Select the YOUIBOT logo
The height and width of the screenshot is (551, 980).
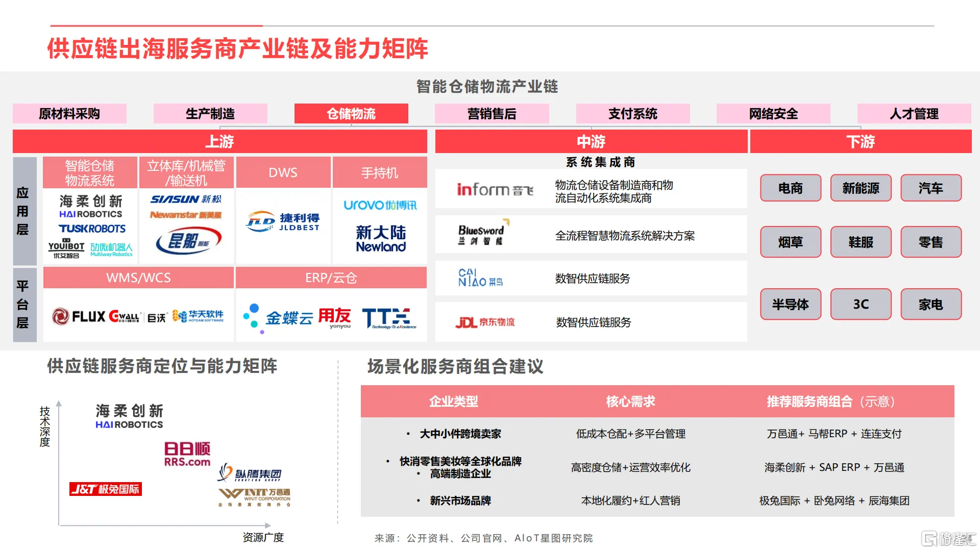(x=66, y=248)
